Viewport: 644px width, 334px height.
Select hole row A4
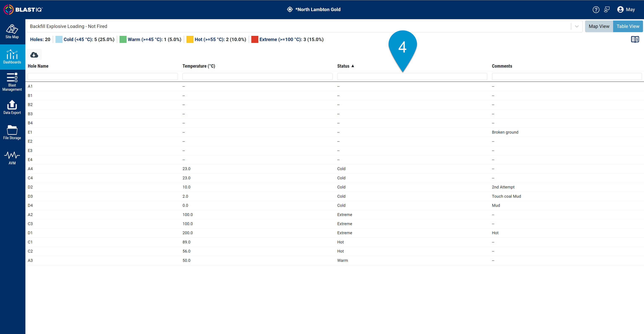(x=334, y=169)
